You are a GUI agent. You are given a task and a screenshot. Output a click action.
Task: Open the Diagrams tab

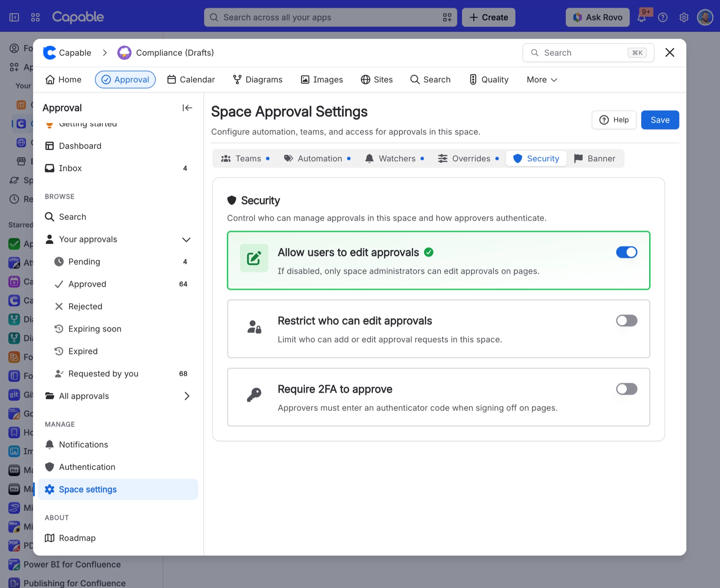(257, 80)
